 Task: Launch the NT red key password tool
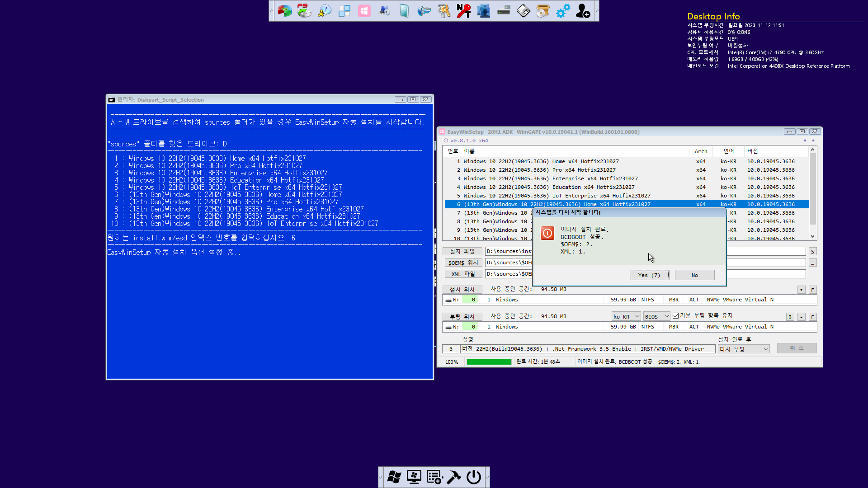pos(464,10)
